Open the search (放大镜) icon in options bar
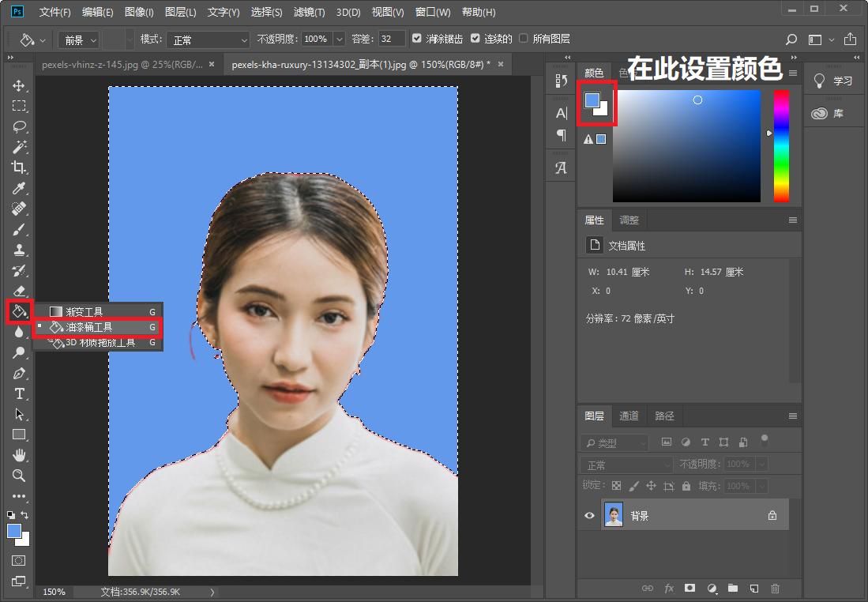 pyautogui.click(x=790, y=38)
